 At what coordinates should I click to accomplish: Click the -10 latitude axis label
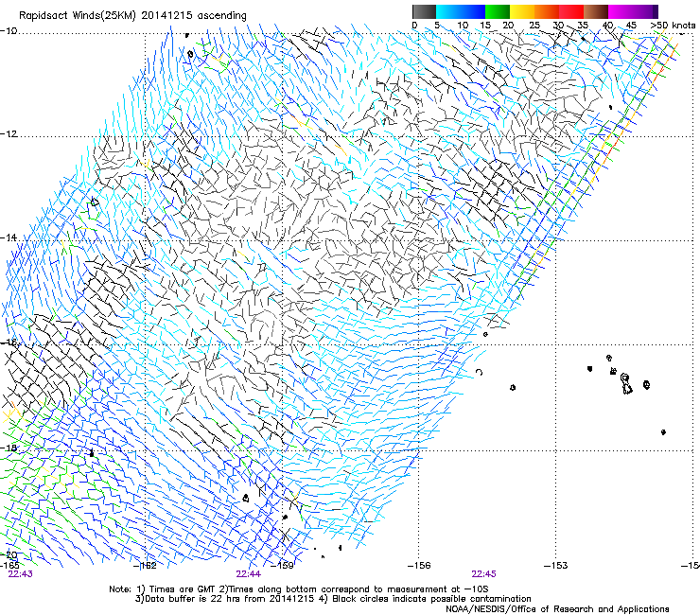9,31
